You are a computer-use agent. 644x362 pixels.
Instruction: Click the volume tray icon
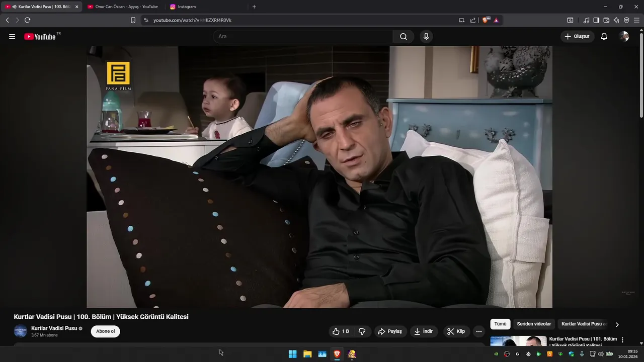pos(600,354)
